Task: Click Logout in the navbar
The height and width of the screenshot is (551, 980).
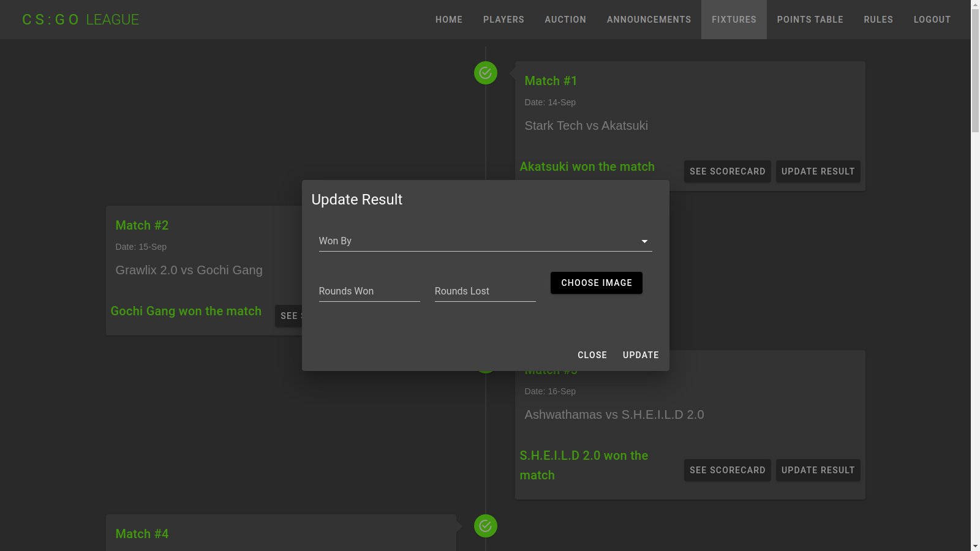Action: pyautogui.click(x=932, y=20)
